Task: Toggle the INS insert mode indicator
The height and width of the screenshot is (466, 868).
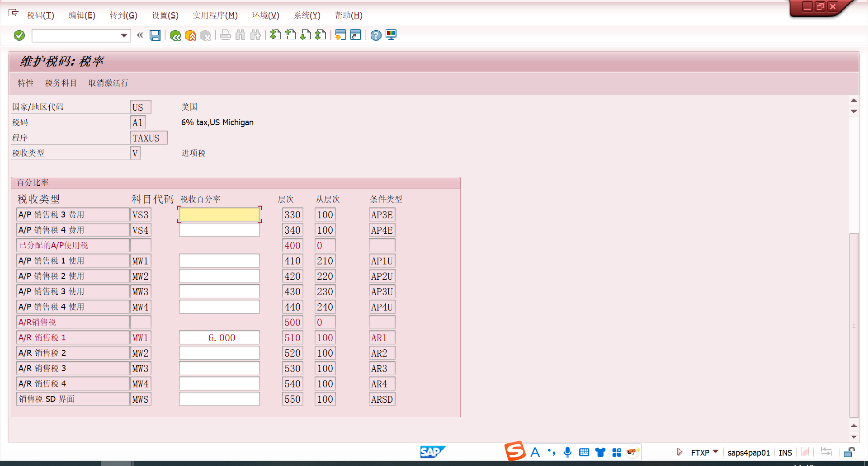Action: [x=785, y=452]
